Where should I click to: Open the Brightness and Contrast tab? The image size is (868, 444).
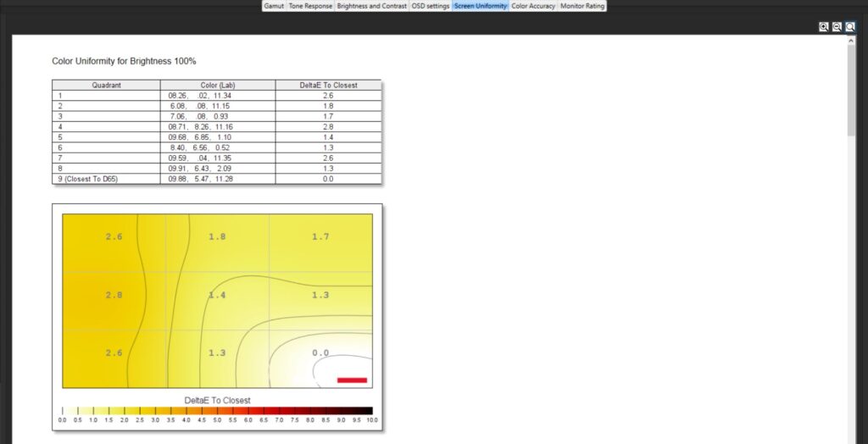372,6
